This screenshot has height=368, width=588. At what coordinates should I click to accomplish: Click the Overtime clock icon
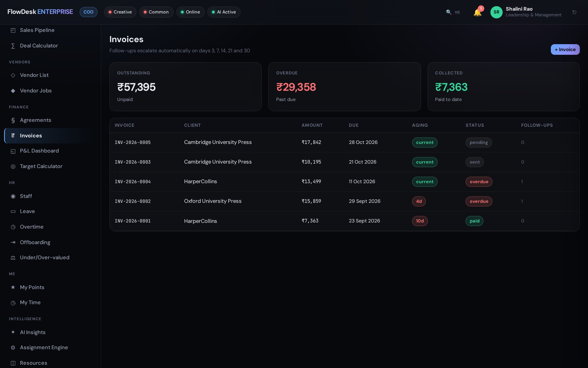[x=13, y=227]
